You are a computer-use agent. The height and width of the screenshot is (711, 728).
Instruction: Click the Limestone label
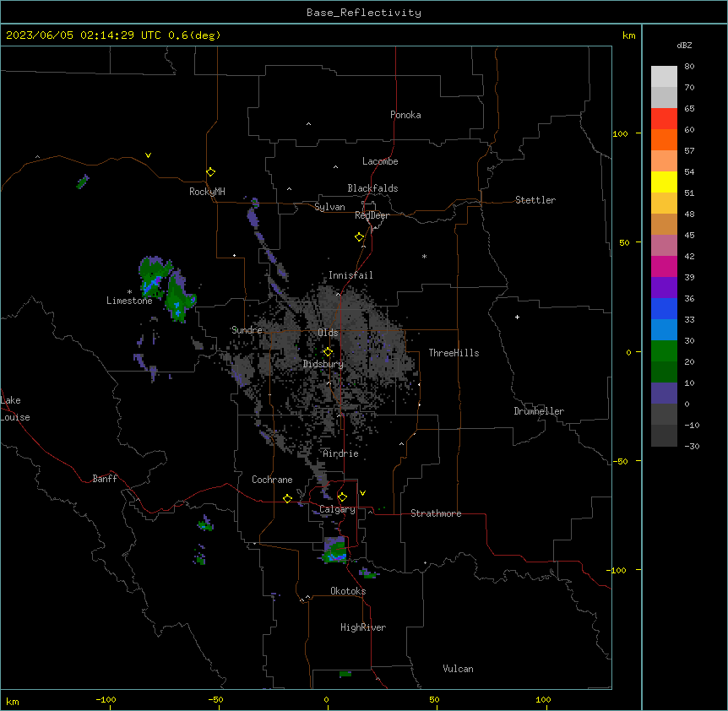click(x=129, y=301)
